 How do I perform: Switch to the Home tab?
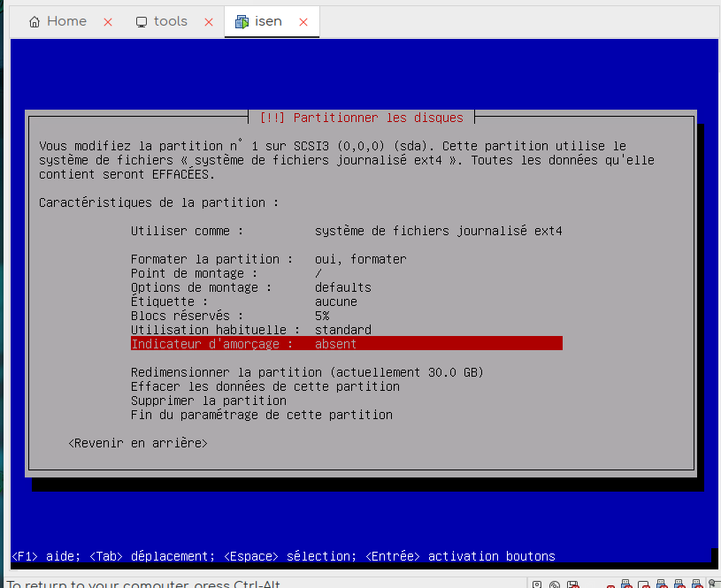point(66,22)
